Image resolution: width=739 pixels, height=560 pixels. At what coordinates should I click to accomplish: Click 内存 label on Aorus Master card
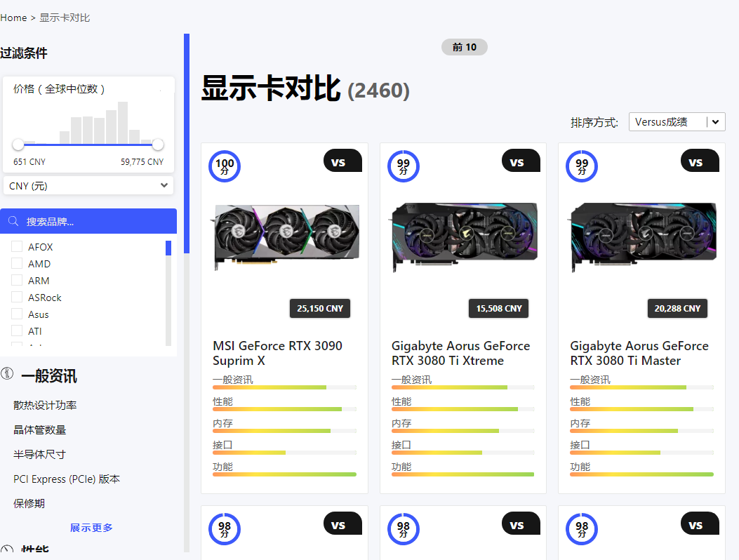point(580,423)
